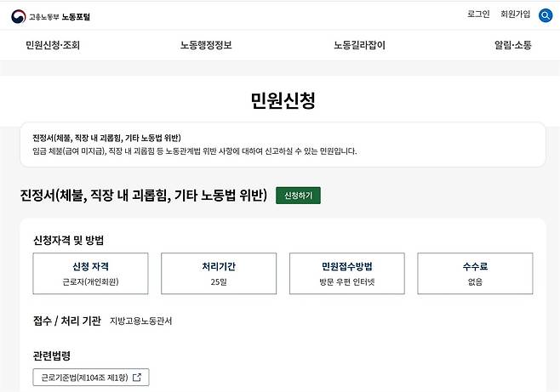Screen dimensions: 560x392
Task: Click the 수수료 없음 box
Action: coord(475,273)
